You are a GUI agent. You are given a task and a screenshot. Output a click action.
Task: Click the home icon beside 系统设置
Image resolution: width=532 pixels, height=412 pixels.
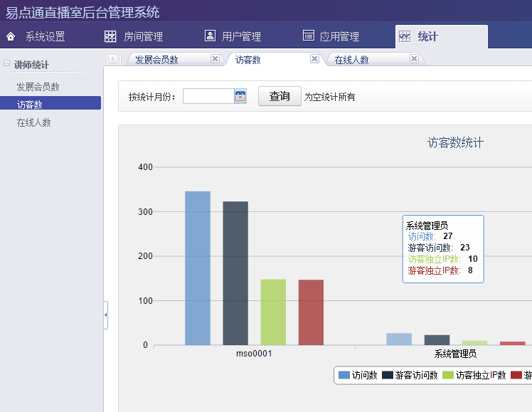coord(11,36)
